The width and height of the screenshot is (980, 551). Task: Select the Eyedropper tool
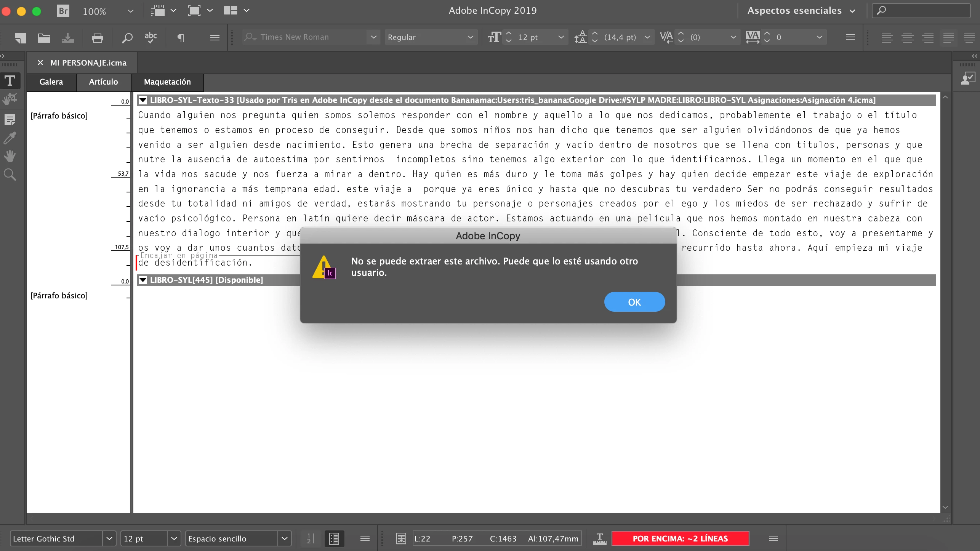tap(10, 138)
